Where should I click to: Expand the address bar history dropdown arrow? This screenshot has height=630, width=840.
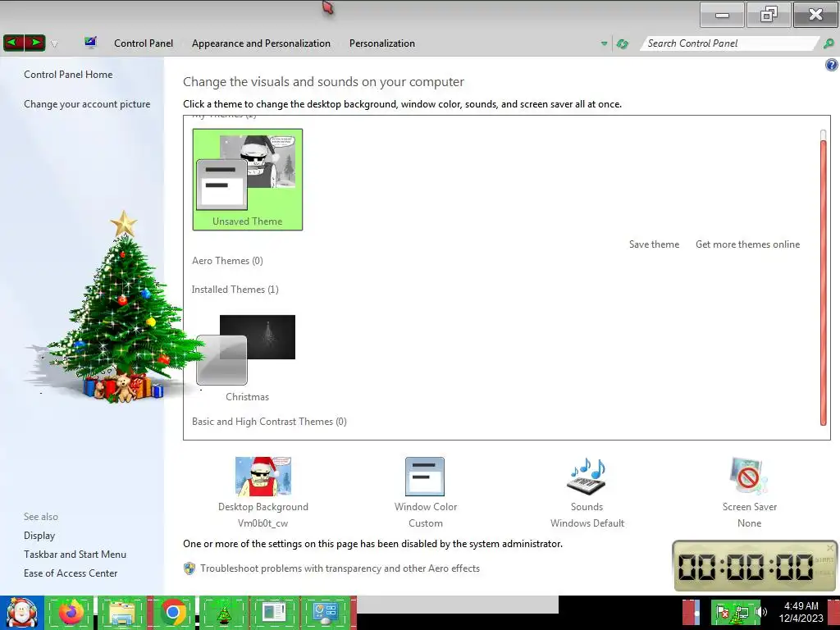point(604,44)
